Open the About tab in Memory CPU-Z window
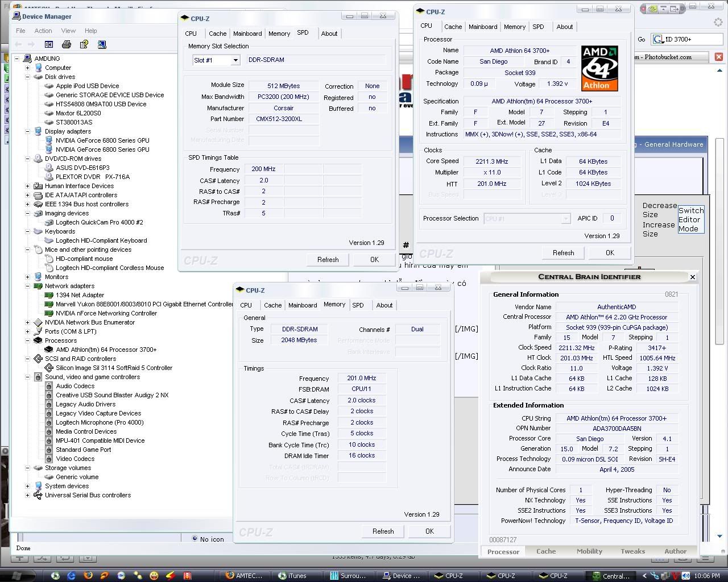 (384, 305)
